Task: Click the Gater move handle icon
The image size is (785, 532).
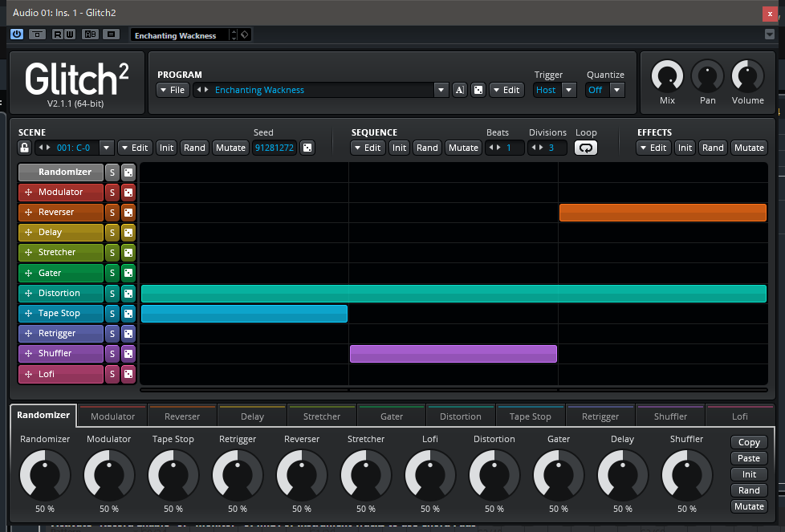Action: (x=29, y=273)
